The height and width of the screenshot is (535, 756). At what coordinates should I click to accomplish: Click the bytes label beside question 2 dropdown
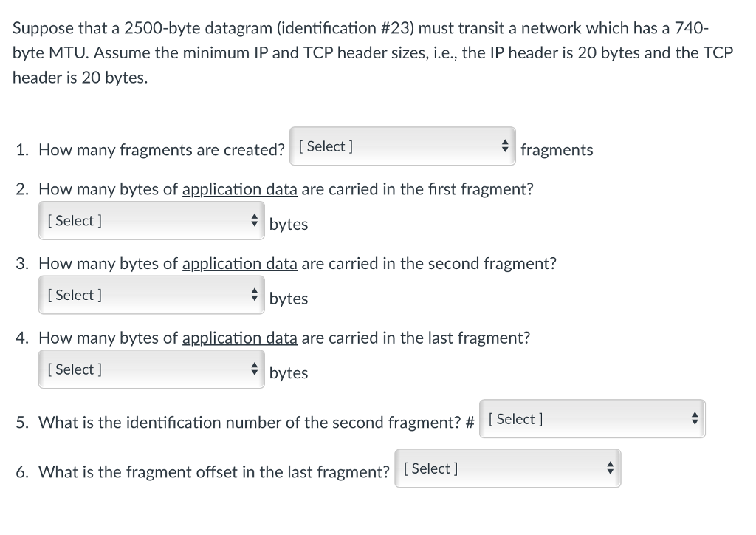[x=289, y=224]
